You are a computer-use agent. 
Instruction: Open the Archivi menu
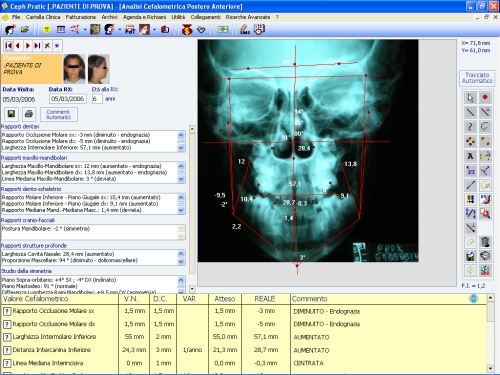click(109, 17)
